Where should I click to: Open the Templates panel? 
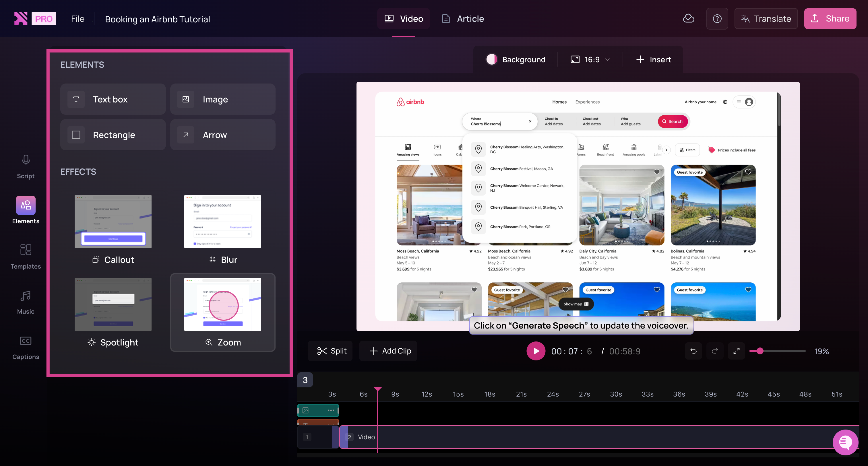[26, 257]
